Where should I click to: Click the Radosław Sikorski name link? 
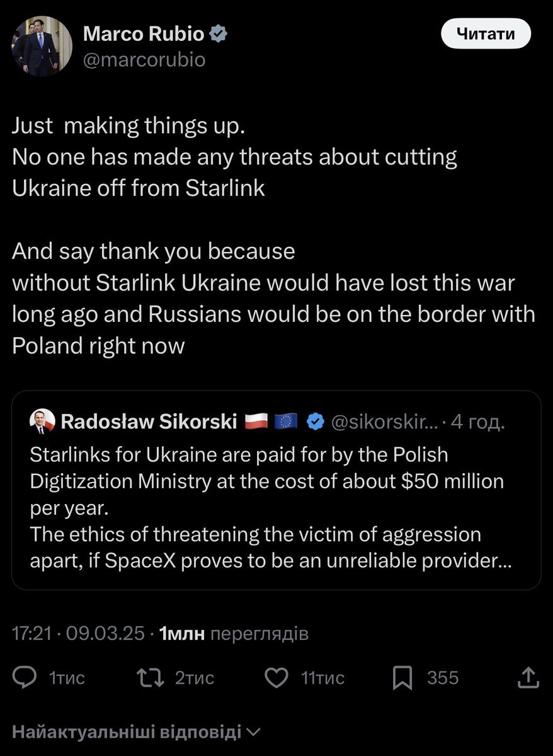click(x=149, y=421)
